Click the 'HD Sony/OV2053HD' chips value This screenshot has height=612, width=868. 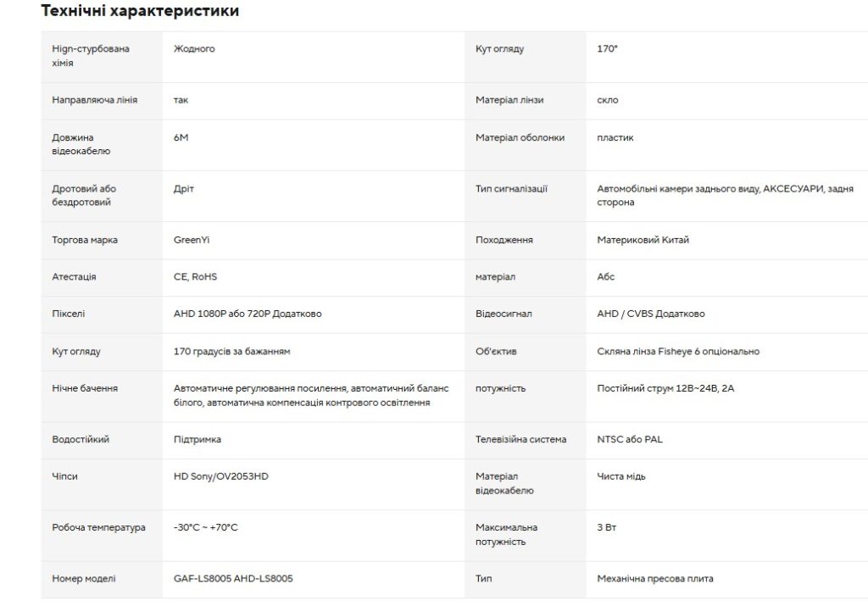tap(220, 476)
